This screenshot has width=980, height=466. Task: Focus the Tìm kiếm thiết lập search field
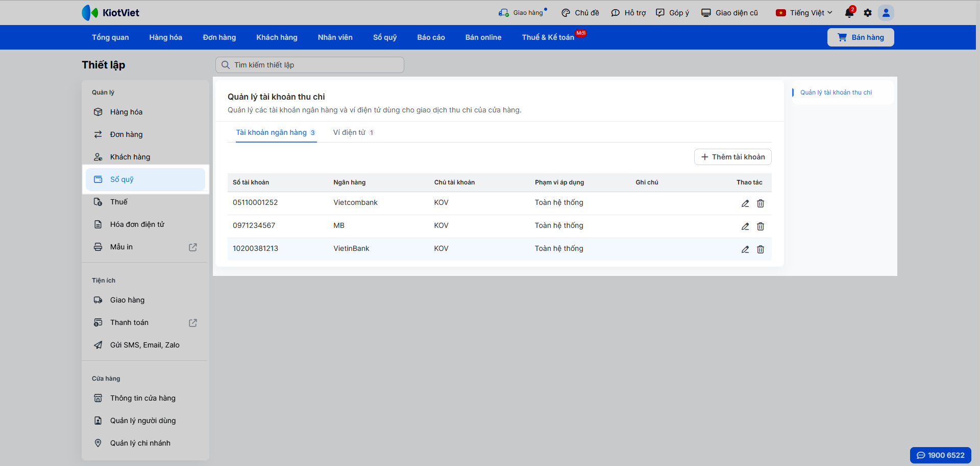point(310,65)
